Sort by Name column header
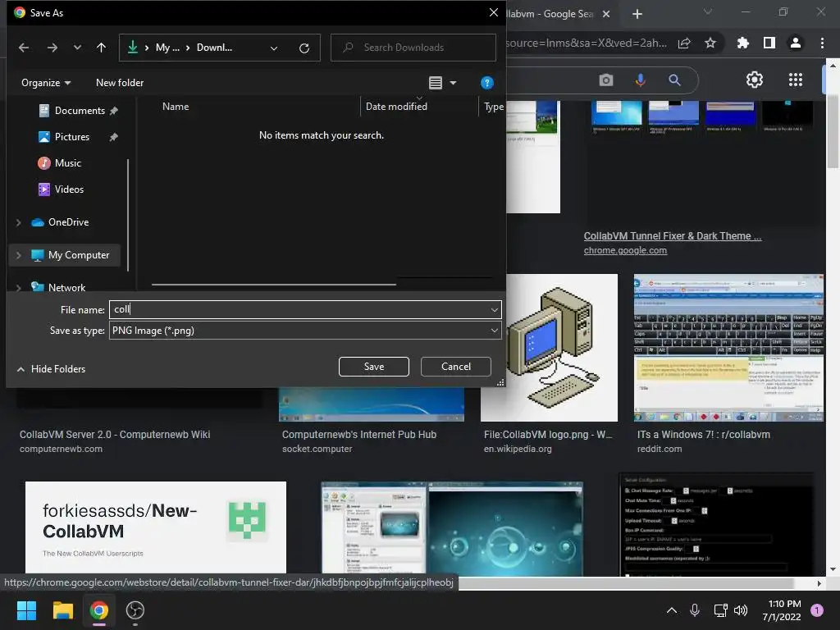The height and width of the screenshot is (630, 840). coord(176,107)
